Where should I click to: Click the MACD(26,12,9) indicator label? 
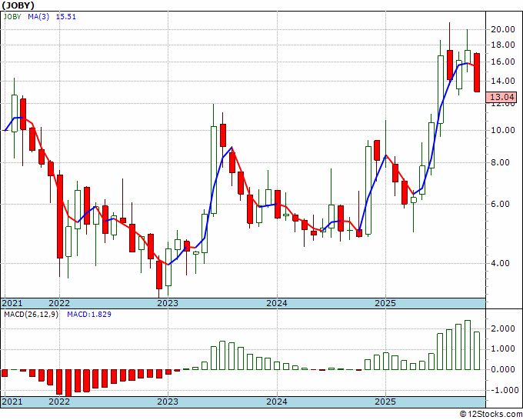[x=31, y=315]
